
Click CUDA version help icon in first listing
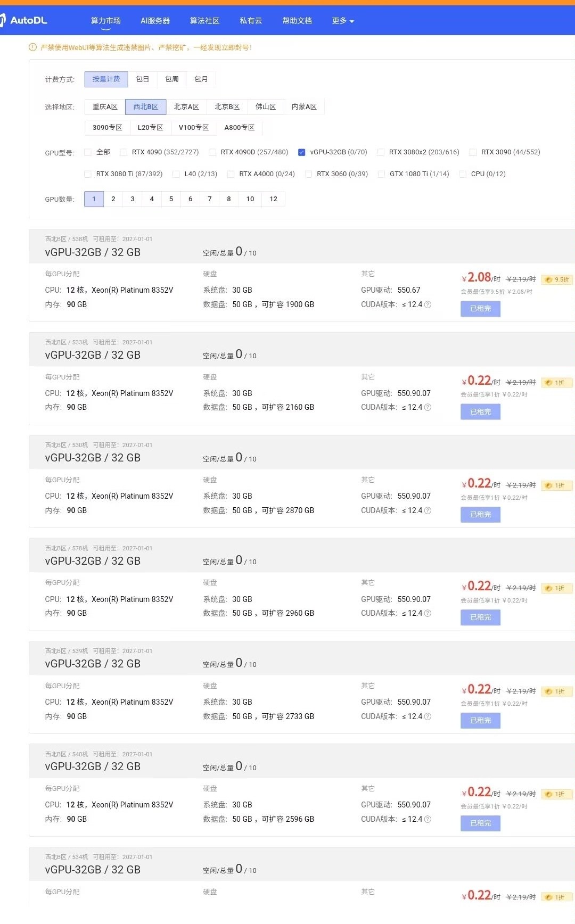click(x=428, y=305)
